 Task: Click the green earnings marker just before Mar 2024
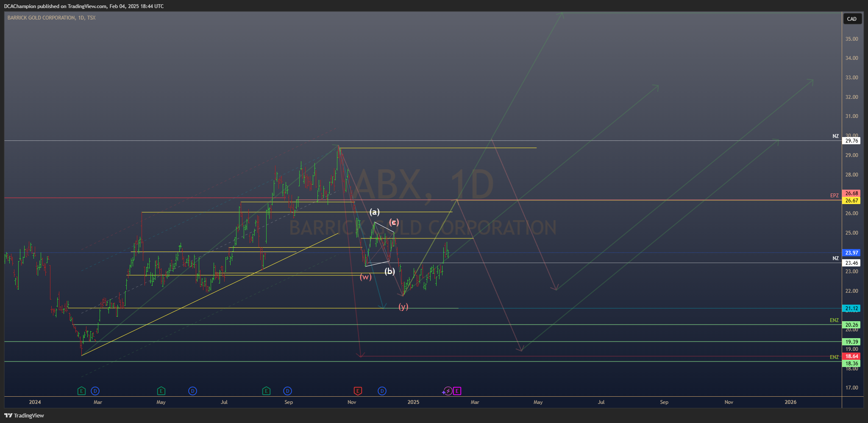[x=81, y=391]
